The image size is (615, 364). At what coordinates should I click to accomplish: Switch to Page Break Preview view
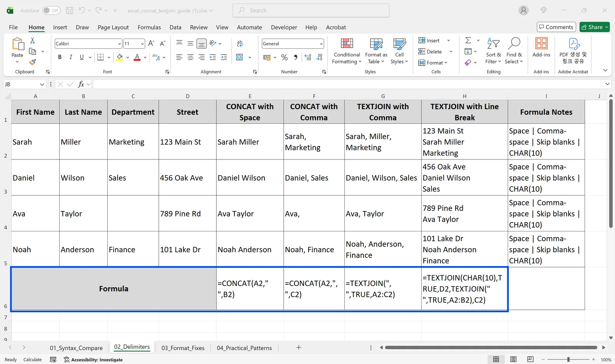(530, 359)
